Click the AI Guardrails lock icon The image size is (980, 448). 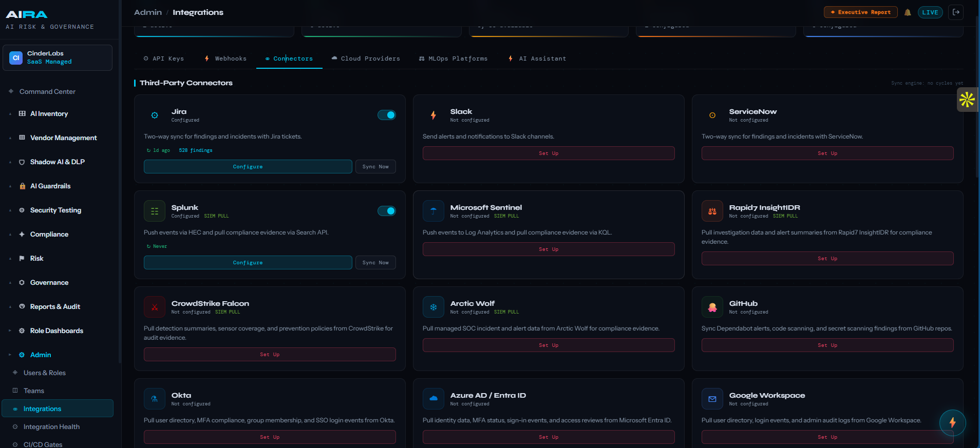(x=22, y=186)
